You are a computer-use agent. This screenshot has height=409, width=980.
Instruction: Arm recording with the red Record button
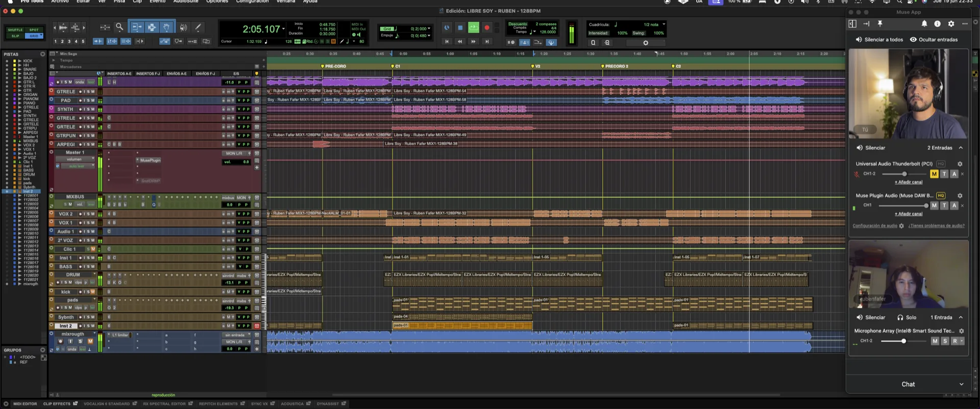tap(487, 28)
